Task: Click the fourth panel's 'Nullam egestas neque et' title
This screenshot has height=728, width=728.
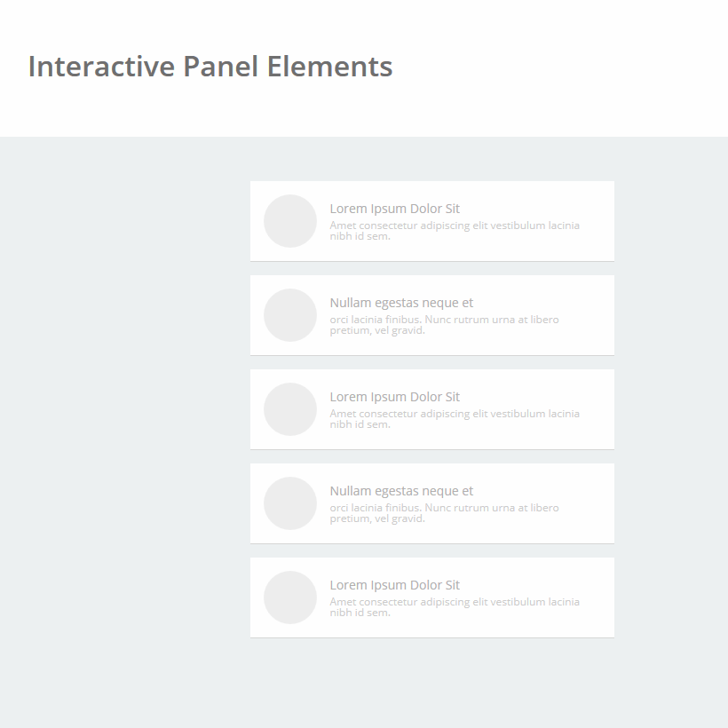Action: click(400, 491)
